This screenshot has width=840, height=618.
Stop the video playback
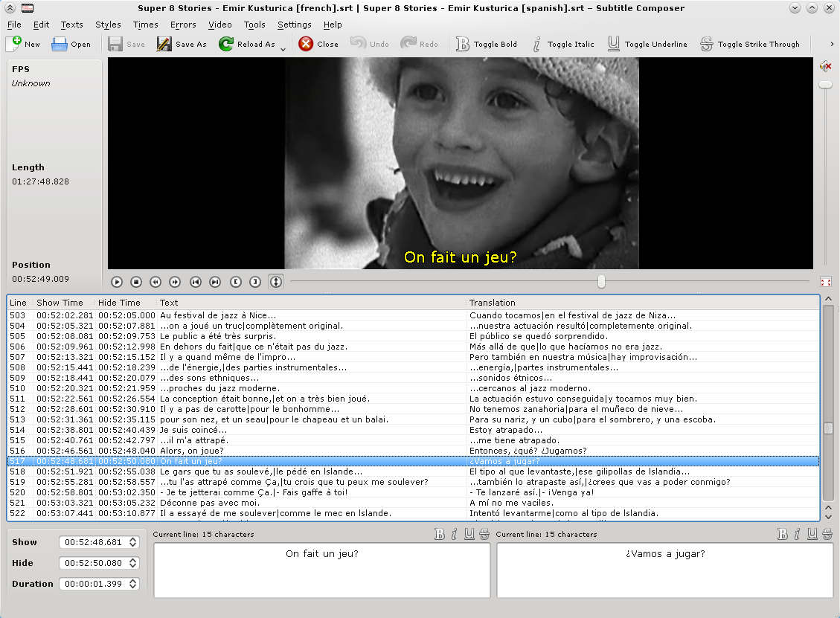[x=136, y=282]
